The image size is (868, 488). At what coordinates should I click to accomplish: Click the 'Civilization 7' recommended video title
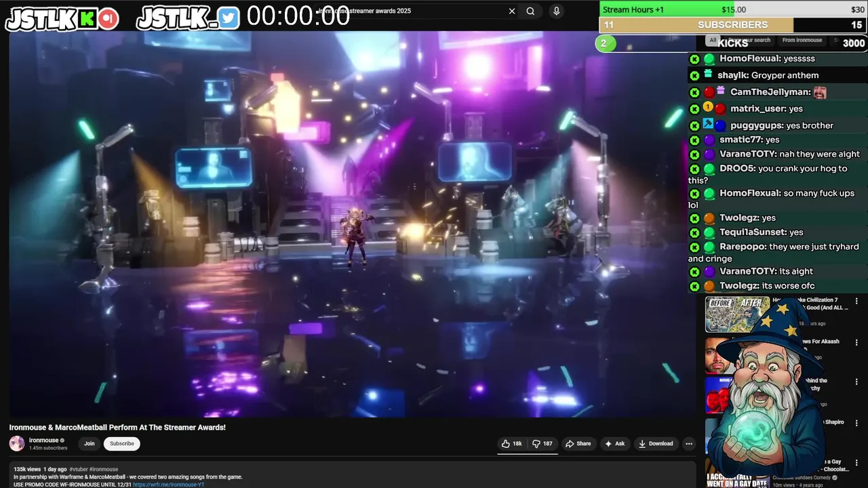[x=810, y=304]
